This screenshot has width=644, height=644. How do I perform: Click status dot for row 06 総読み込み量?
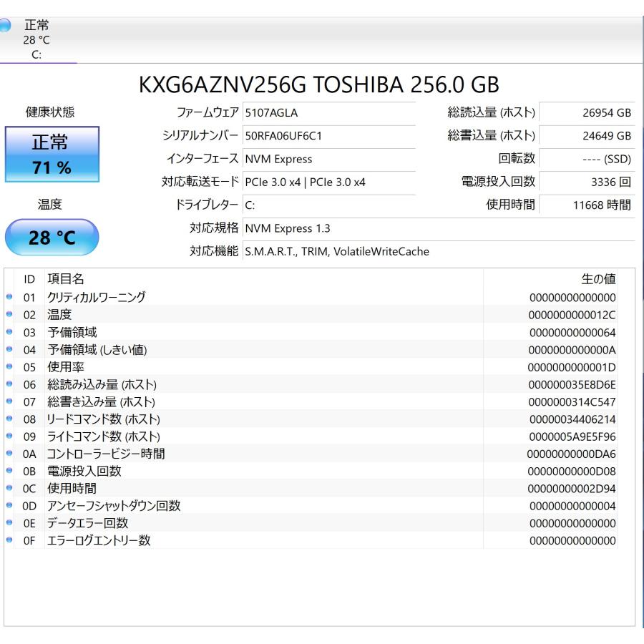pyautogui.click(x=9, y=384)
